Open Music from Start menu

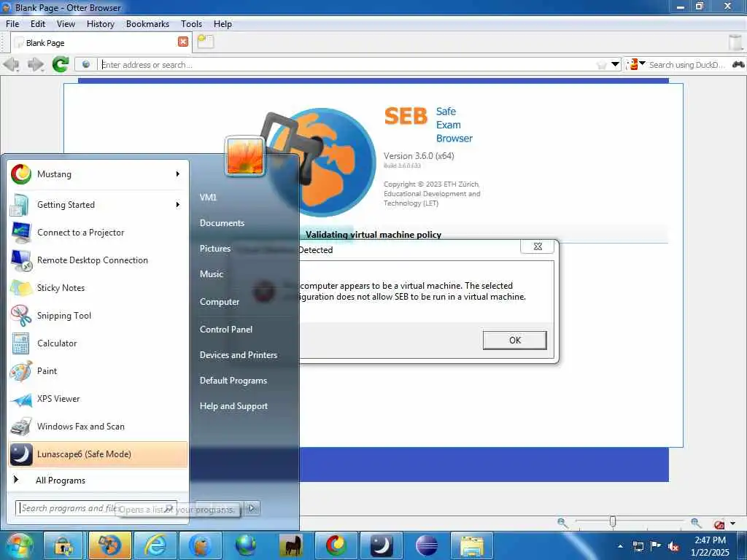212,274
